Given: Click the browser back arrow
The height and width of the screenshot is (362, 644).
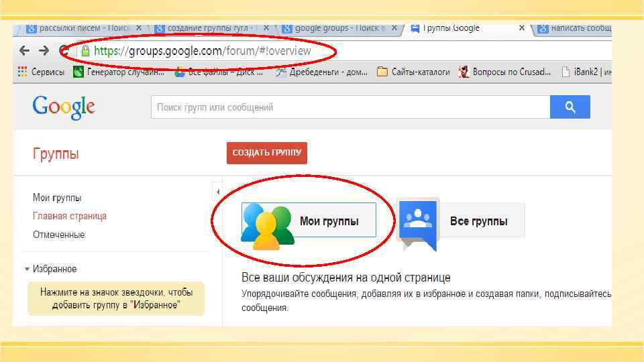Looking at the screenshot, I should coord(24,51).
